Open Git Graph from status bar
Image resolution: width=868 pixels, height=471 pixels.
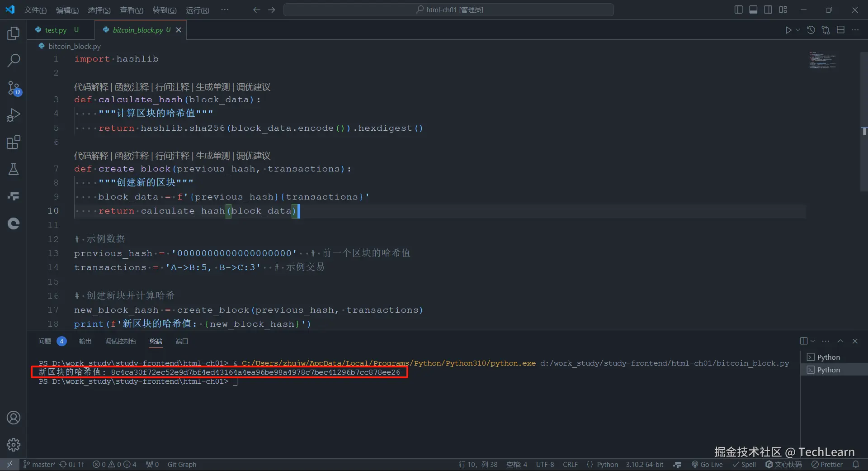pos(182,464)
